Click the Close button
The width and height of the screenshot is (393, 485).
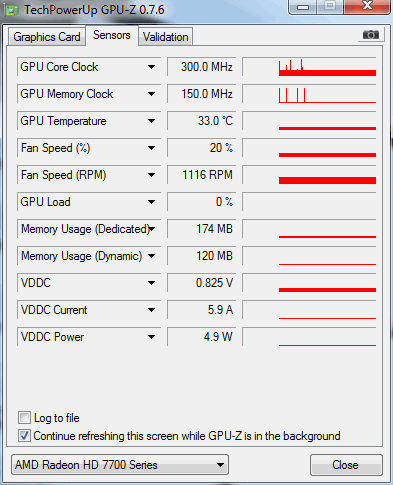tap(346, 465)
